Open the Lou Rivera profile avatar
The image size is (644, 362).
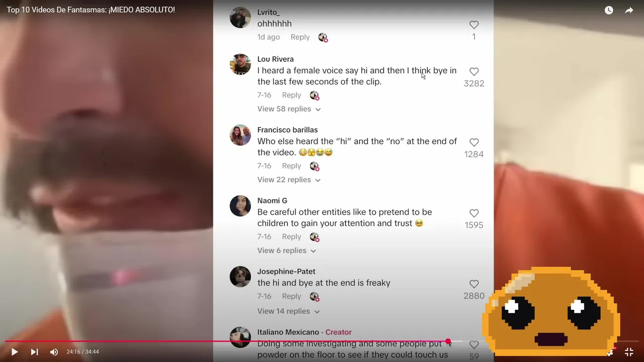click(240, 64)
